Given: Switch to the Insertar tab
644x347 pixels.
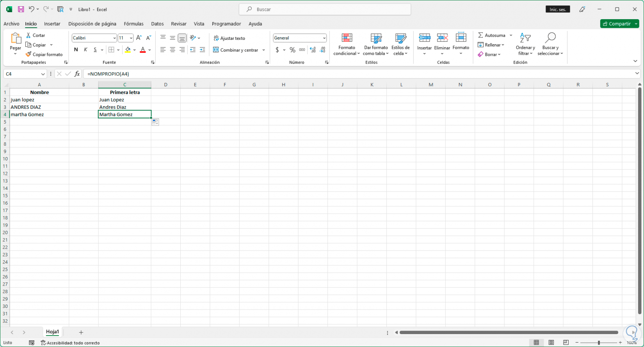Looking at the screenshot, I should (x=52, y=24).
